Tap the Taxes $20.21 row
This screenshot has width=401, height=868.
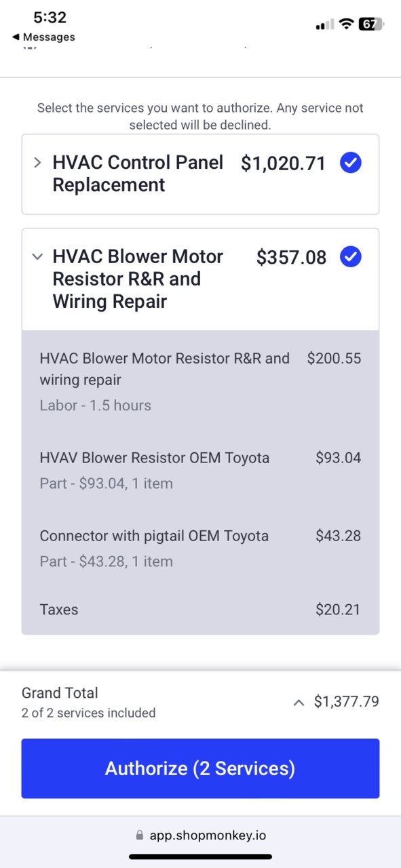pyautogui.click(x=200, y=610)
